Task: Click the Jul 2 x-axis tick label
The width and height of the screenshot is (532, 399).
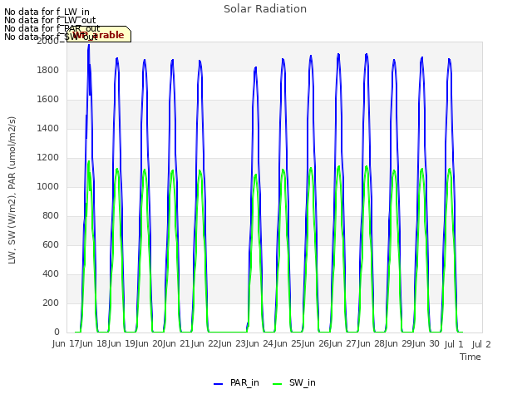Action: [x=481, y=344]
